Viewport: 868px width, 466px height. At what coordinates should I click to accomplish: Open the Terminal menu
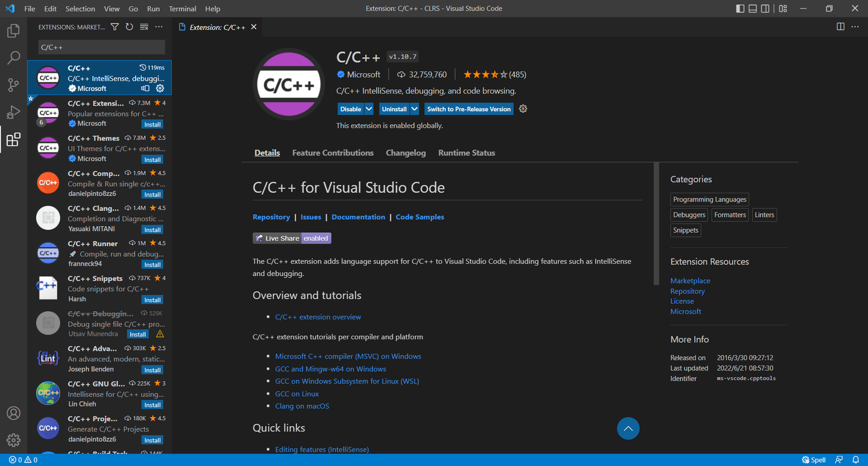(x=183, y=8)
